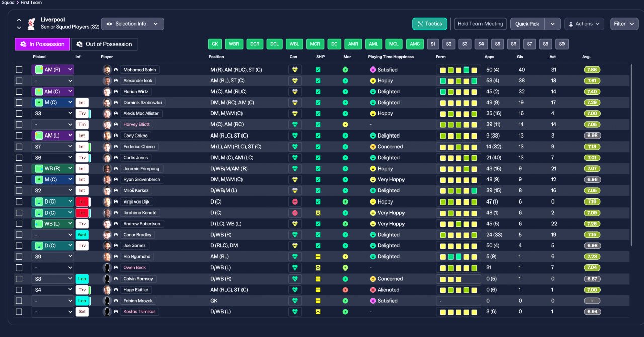This screenshot has width=644, height=337.
Task: Click Owen Beck's sharpness arrow icon
Action: pos(318,267)
